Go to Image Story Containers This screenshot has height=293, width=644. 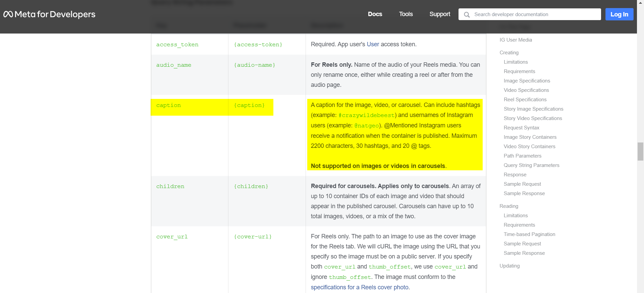[530, 137]
